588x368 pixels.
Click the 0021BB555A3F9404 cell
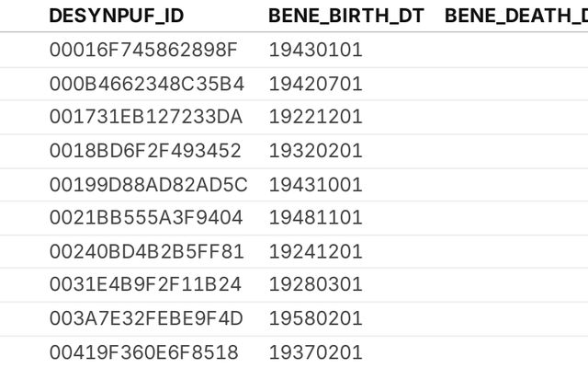145,218
